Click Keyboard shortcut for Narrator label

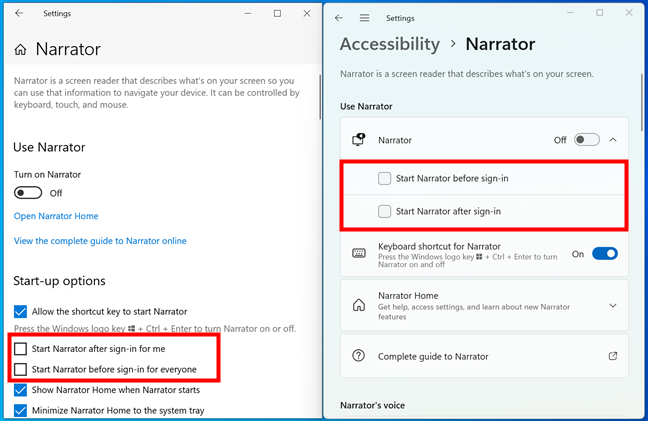(x=439, y=247)
